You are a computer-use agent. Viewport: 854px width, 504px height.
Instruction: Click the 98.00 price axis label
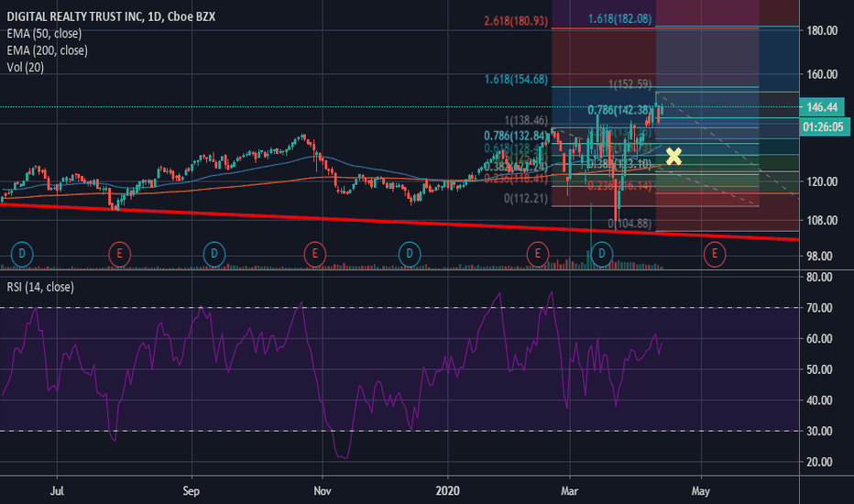[819, 256]
